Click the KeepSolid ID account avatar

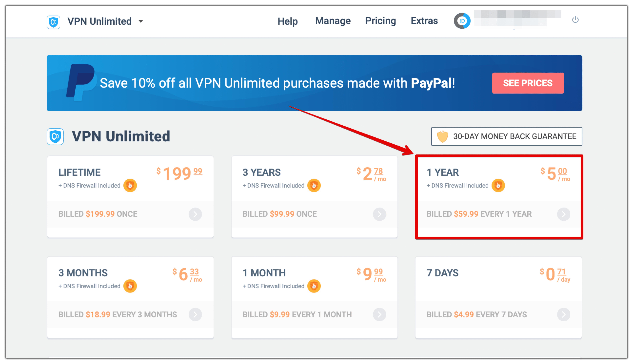pyautogui.click(x=462, y=21)
